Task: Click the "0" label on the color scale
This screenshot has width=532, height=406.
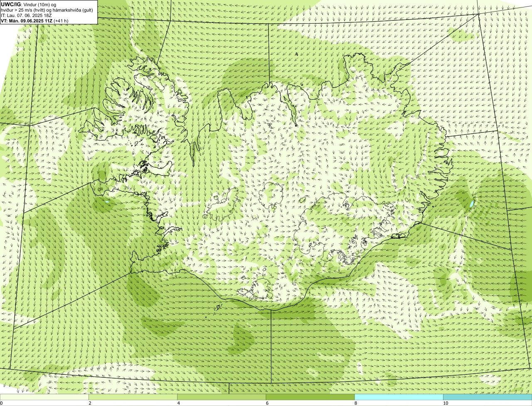Action: 2,403
